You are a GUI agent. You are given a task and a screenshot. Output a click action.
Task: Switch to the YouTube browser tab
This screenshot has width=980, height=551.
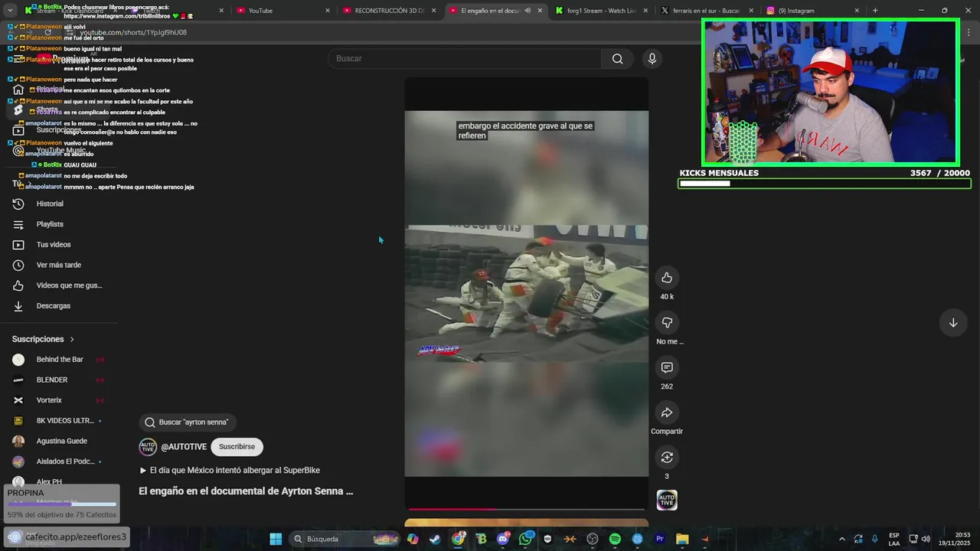point(282,11)
